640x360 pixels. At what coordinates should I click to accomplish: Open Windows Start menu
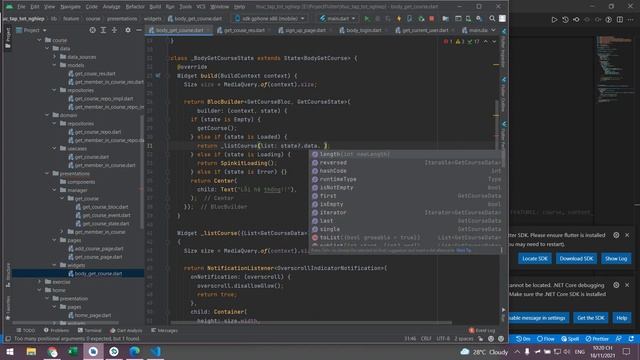(9, 351)
